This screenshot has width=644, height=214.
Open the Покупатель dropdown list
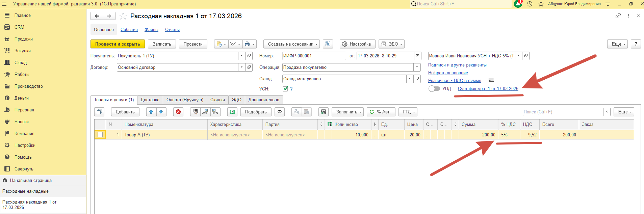click(x=241, y=56)
